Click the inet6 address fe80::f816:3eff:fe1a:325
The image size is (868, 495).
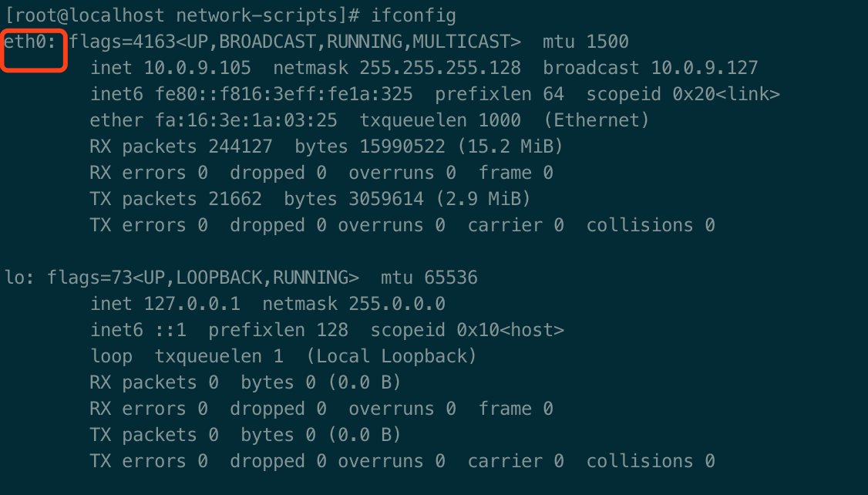click(284, 94)
